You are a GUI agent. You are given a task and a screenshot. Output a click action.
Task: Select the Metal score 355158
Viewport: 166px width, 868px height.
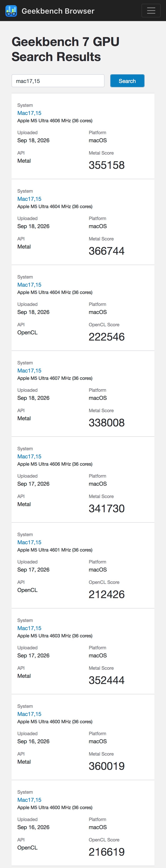click(x=107, y=165)
